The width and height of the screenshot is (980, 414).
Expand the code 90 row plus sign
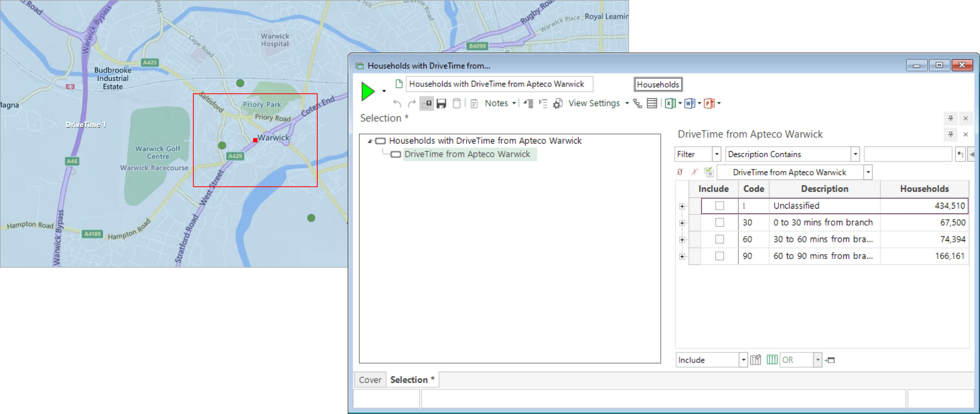[x=682, y=256]
